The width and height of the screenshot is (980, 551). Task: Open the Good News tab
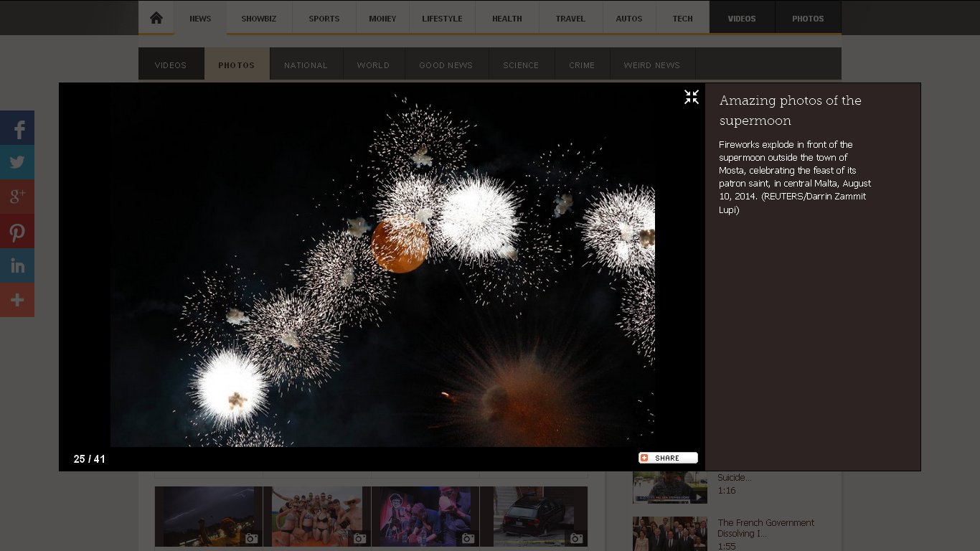click(x=446, y=65)
